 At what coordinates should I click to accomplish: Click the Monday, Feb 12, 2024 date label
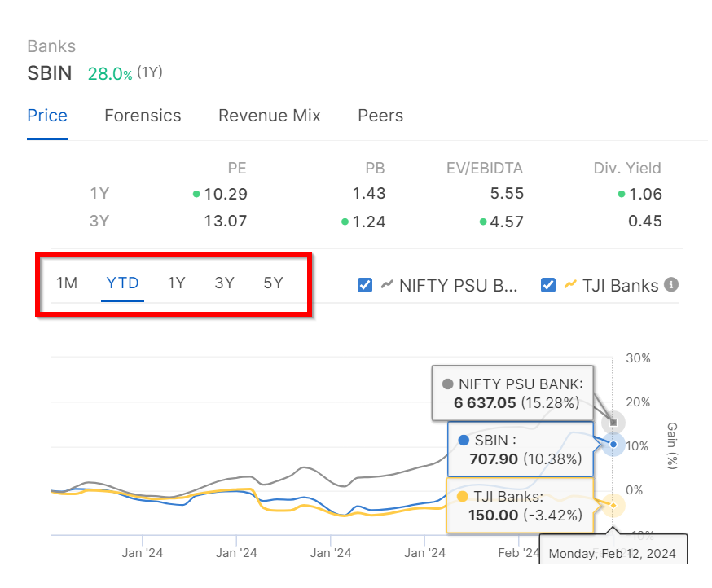point(612,554)
